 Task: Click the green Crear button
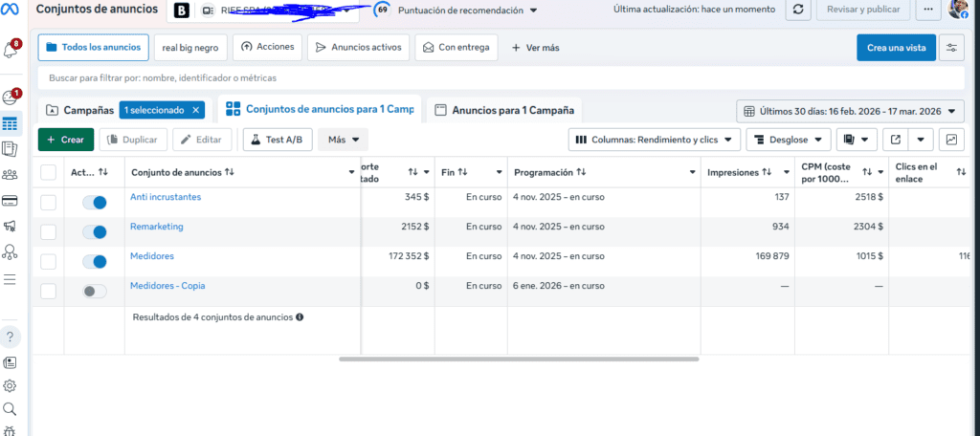click(66, 140)
